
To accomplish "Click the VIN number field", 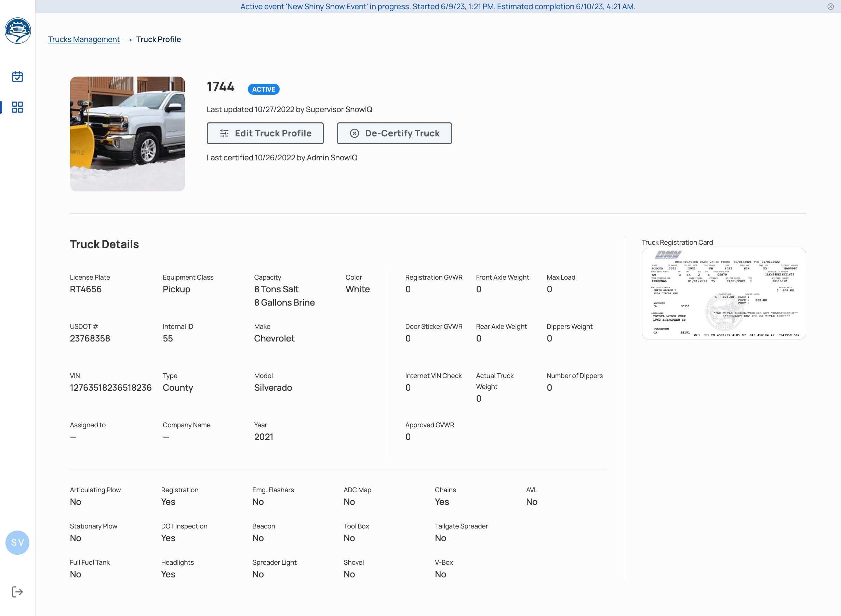I will coord(110,387).
